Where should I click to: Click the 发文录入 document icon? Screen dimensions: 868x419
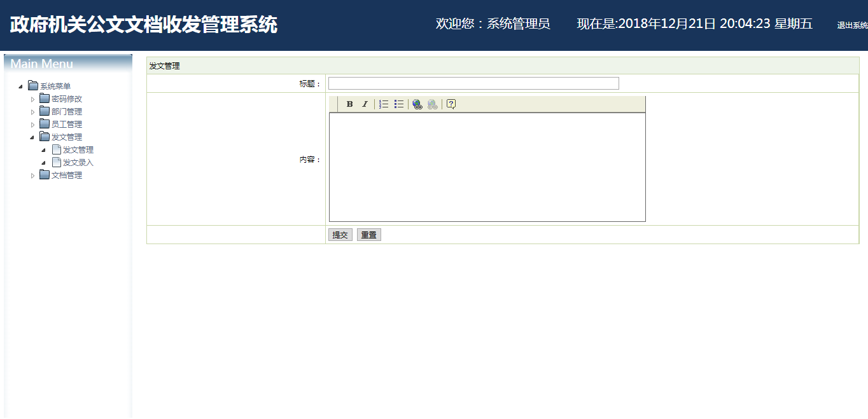[x=57, y=162]
